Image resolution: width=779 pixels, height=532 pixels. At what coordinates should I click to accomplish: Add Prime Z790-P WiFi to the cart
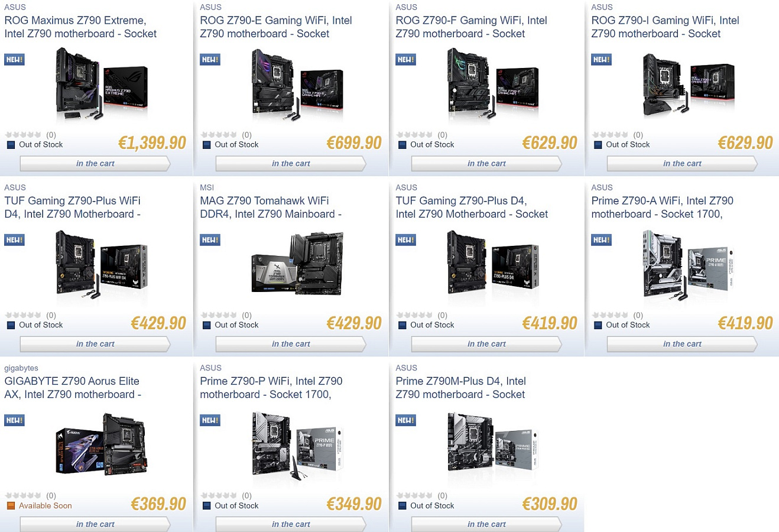click(x=291, y=524)
